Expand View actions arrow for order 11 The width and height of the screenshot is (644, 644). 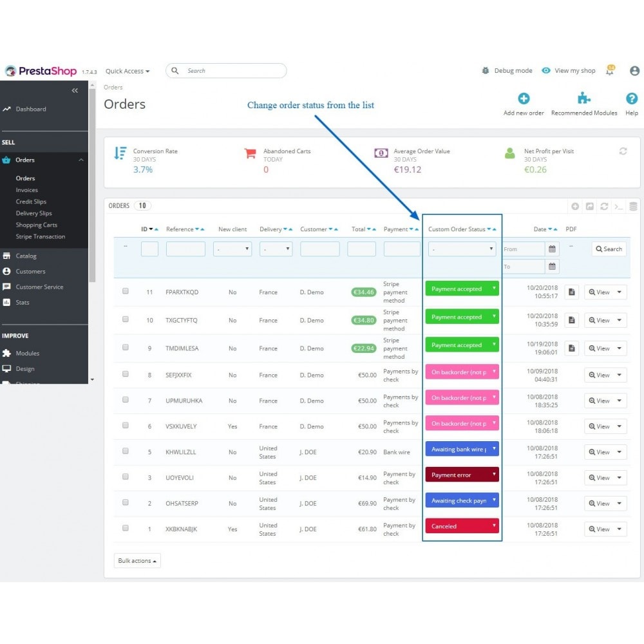pyautogui.click(x=620, y=292)
